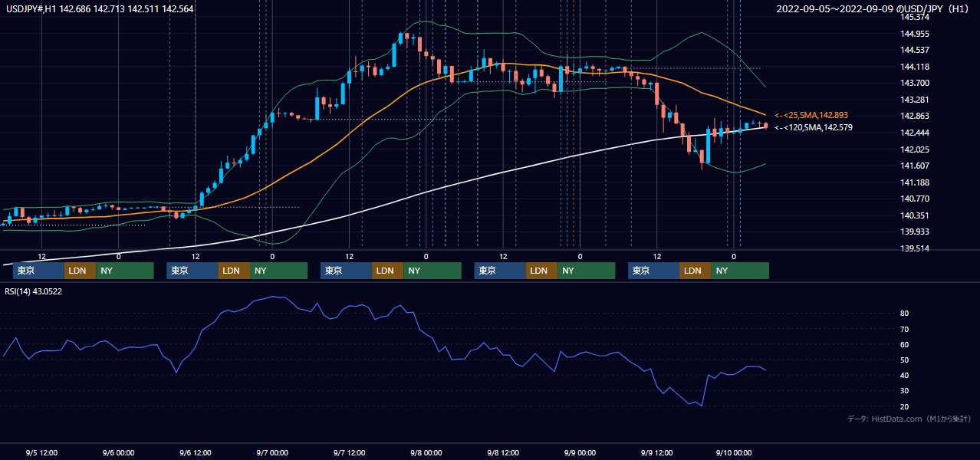This screenshot has width=980, height=460.
Task: Click RSI scale value 50
Action: pos(905,360)
